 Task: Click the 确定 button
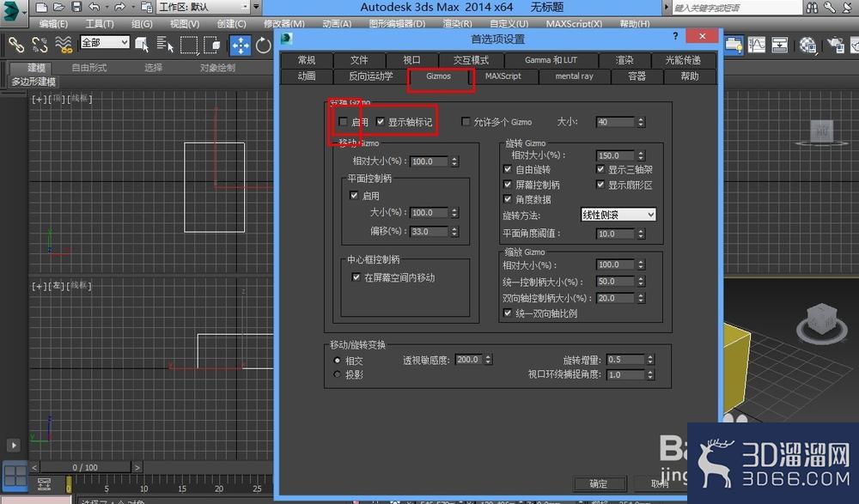599,483
